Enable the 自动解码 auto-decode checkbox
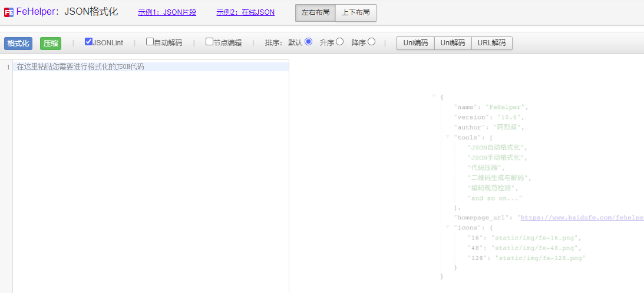 coord(150,41)
